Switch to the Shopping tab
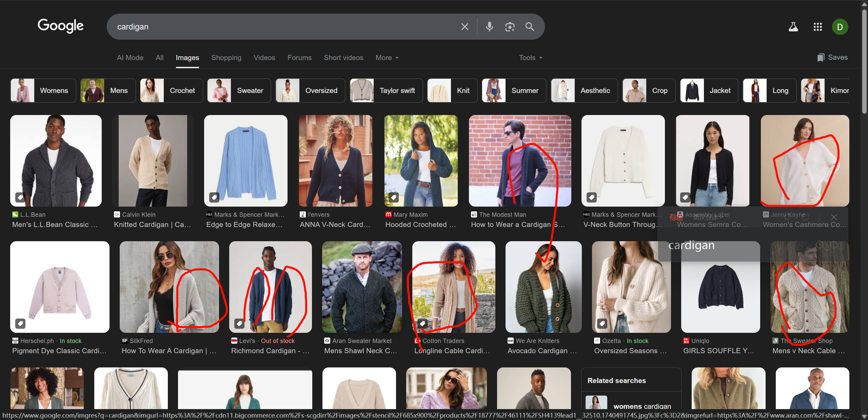868x420 pixels. coord(226,58)
